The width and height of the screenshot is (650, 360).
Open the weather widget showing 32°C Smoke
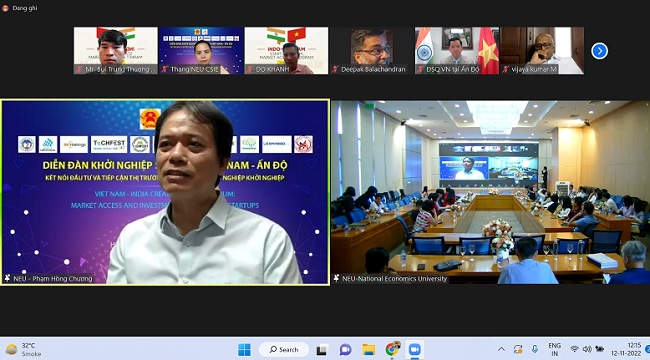click(23, 350)
